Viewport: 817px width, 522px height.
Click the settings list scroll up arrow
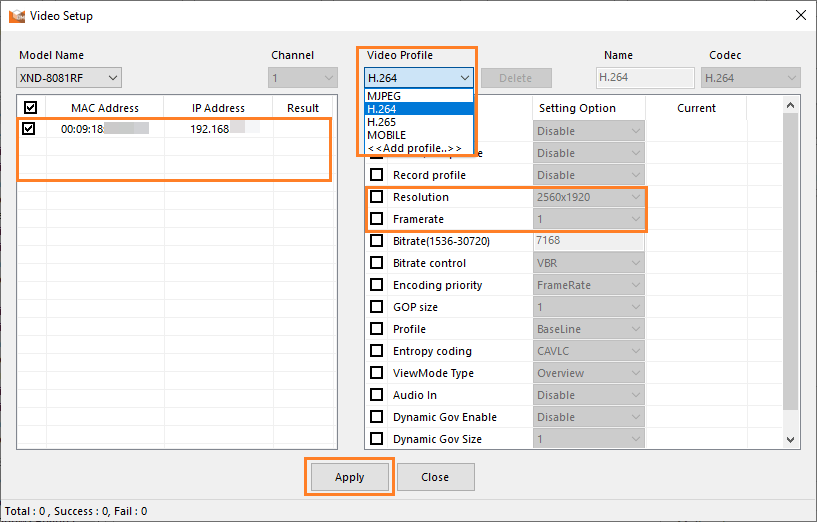(790, 105)
